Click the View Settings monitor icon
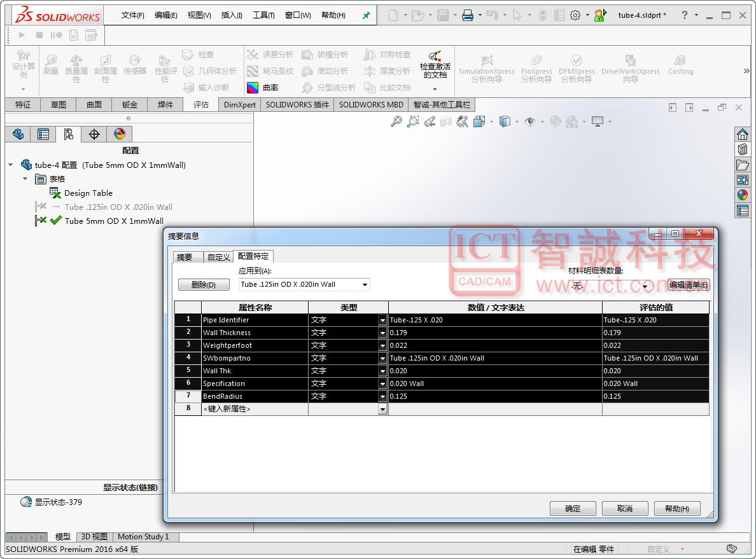 598,121
